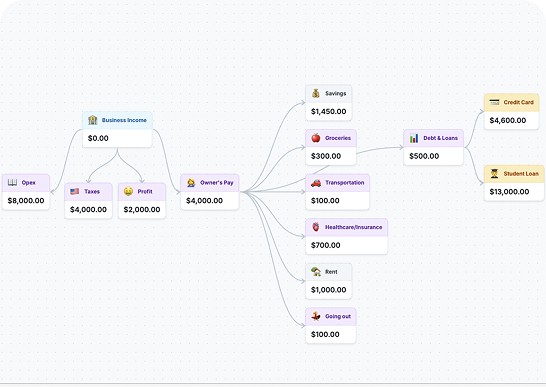Image resolution: width=546 pixels, height=387 pixels.
Task: Click the person icon on Owner's Pay
Action: coord(191,183)
